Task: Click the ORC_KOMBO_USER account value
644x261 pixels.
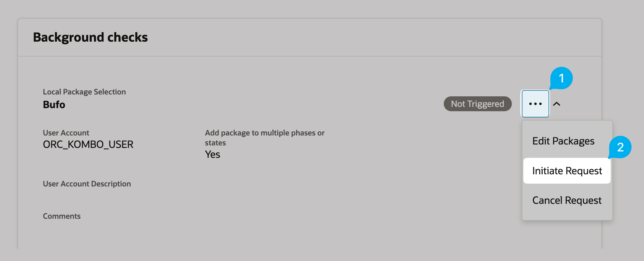Action: (88, 144)
